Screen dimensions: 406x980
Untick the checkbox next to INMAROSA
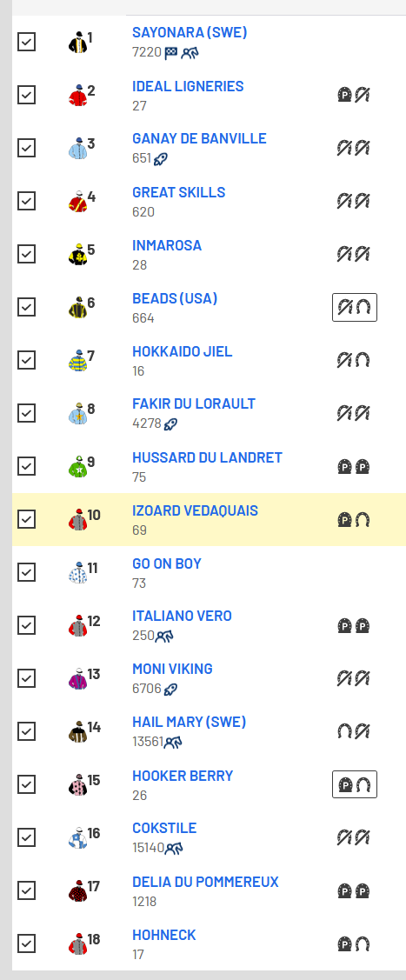coord(26,255)
